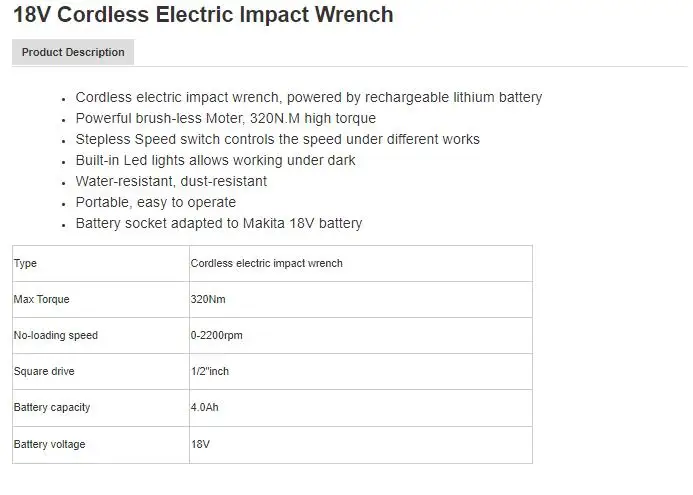The image size is (693, 495).
Task: Click the Square drive row label
Action: pos(44,371)
